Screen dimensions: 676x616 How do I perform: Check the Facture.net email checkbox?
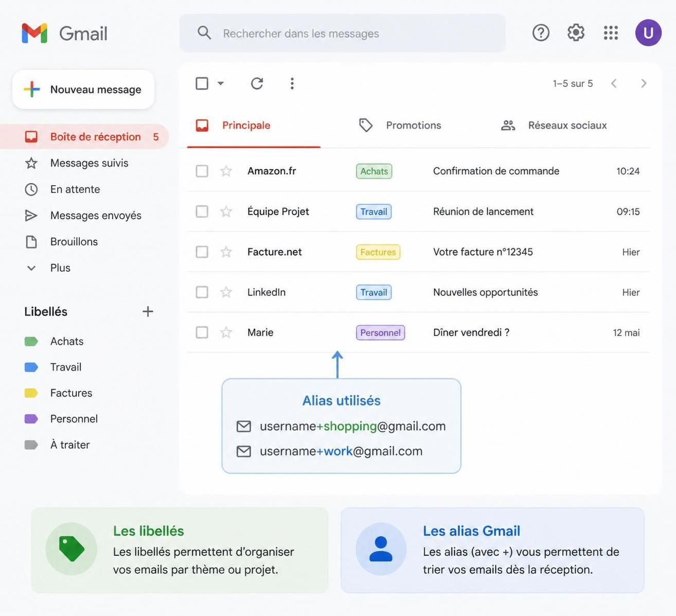click(202, 252)
